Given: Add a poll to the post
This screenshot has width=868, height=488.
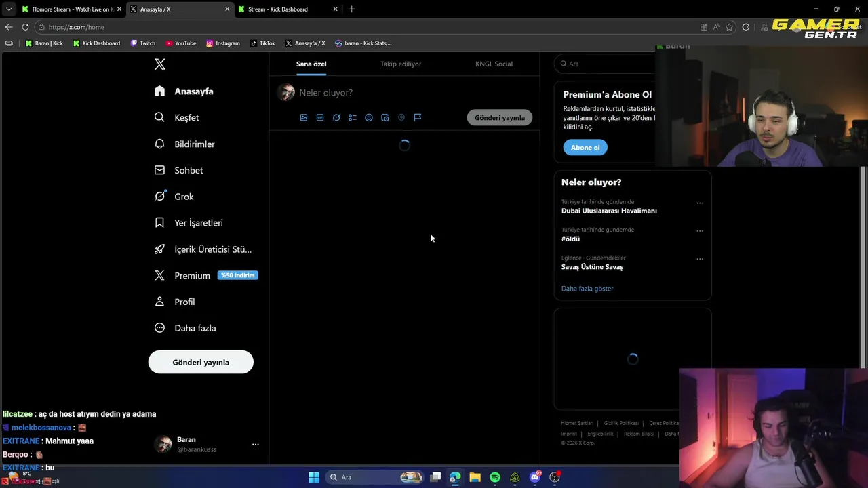Looking at the screenshot, I should pyautogui.click(x=353, y=117).
